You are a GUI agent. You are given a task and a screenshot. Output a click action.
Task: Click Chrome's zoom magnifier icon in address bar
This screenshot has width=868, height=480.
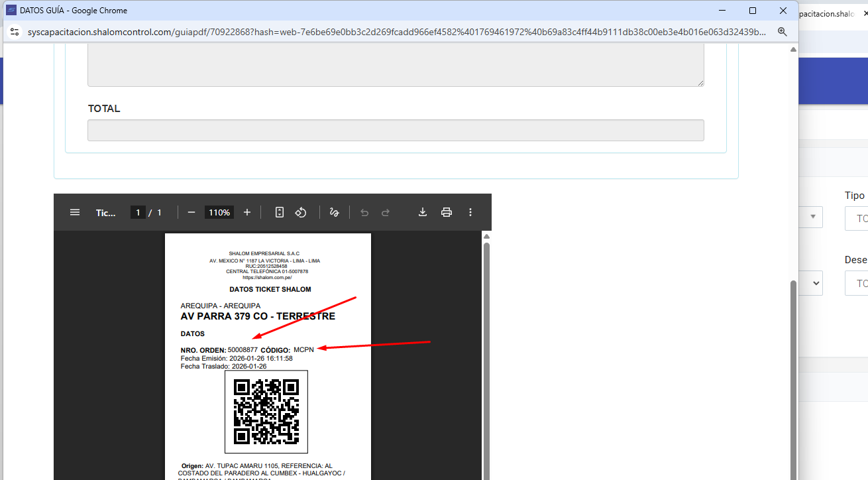[782, 32]
